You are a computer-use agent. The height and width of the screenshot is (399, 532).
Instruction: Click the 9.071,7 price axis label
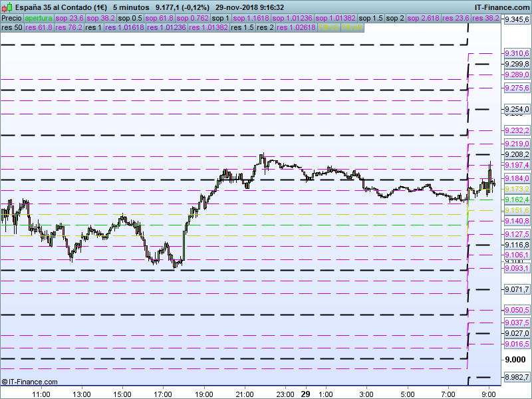[x=517, y=289]
